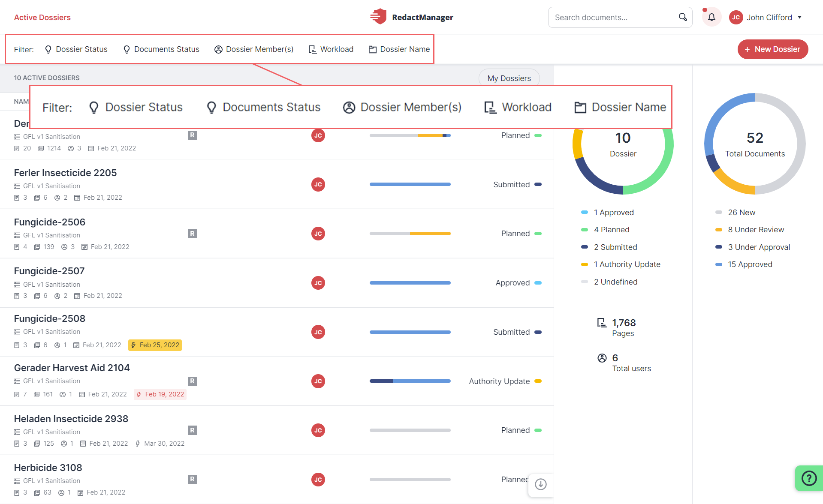The width and height of the screenshot is (823, 504).
Task: Click the RedactManager shield logo
Action: point(378,17)
